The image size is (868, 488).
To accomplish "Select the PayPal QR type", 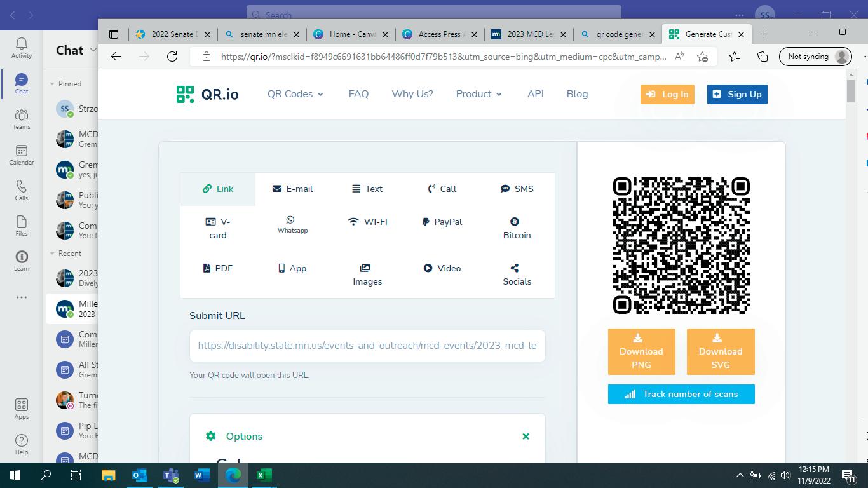I will coord(442,222).
